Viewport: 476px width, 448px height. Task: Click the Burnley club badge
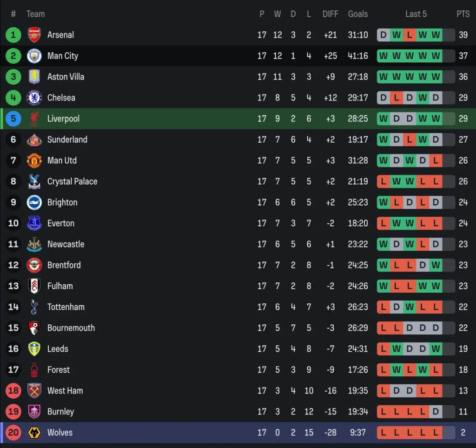point(34,412)
